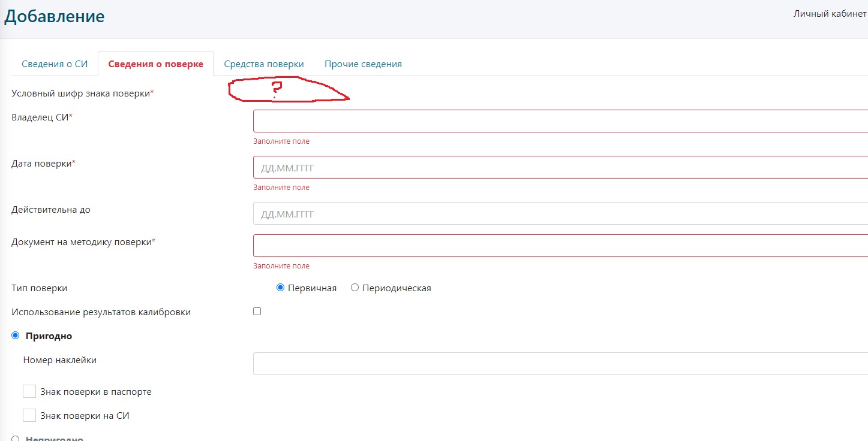Enable Использование результатов калибровки checkbox
Screen dimensions: 868x441
257,312
